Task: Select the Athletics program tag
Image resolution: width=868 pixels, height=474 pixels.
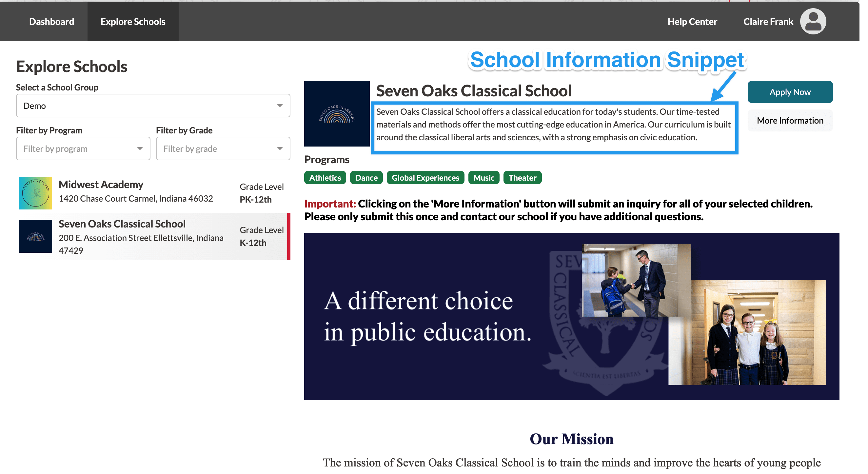Action: tap(325, 178)
